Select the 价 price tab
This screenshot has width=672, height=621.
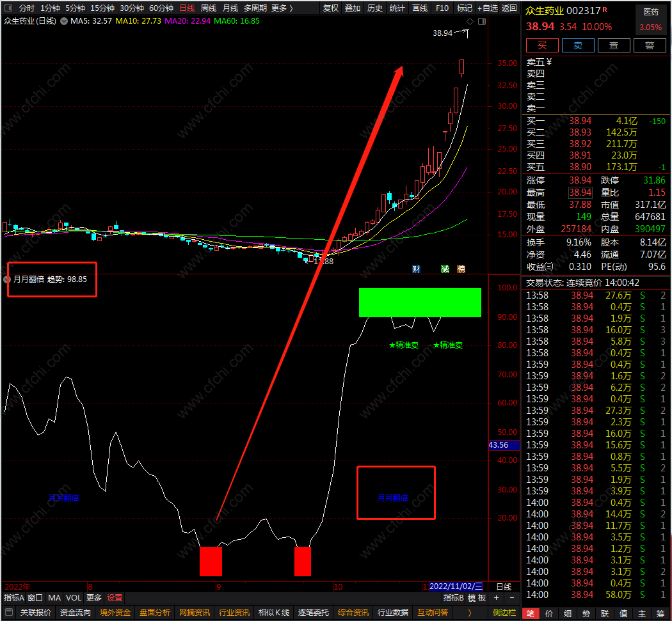(x=549, y=614)
